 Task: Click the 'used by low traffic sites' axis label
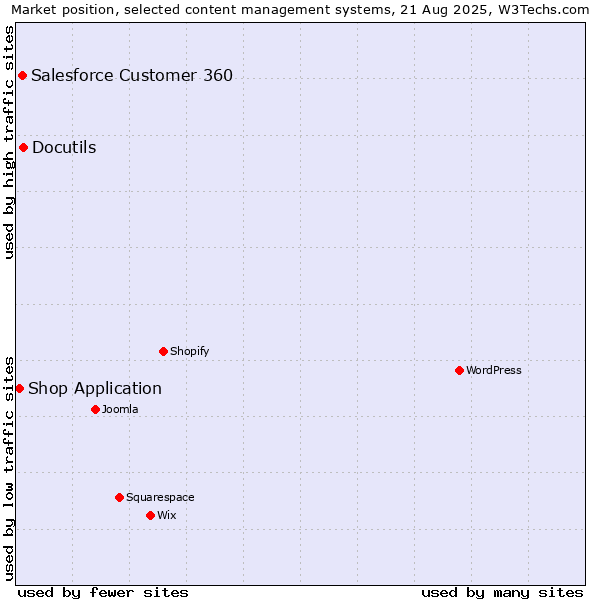click(x=8, y=469)
